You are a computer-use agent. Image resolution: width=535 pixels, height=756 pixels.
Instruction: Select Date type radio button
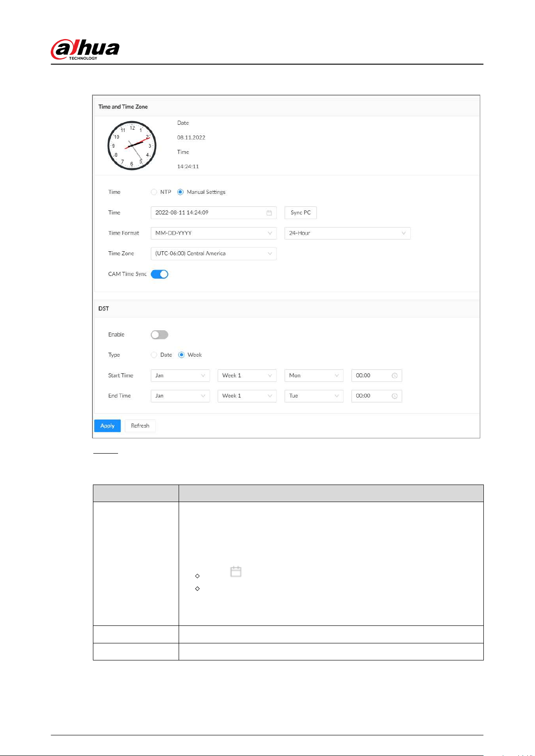tap(154, 355)
